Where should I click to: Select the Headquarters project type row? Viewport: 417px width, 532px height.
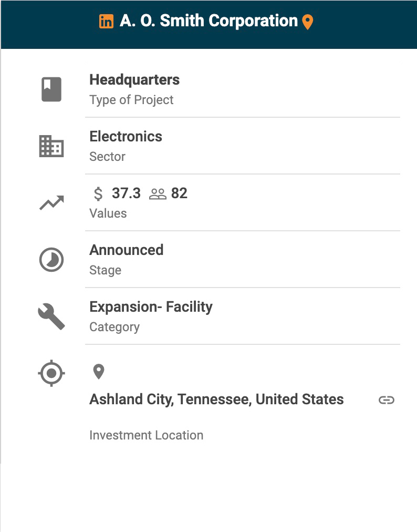(243, 89)
